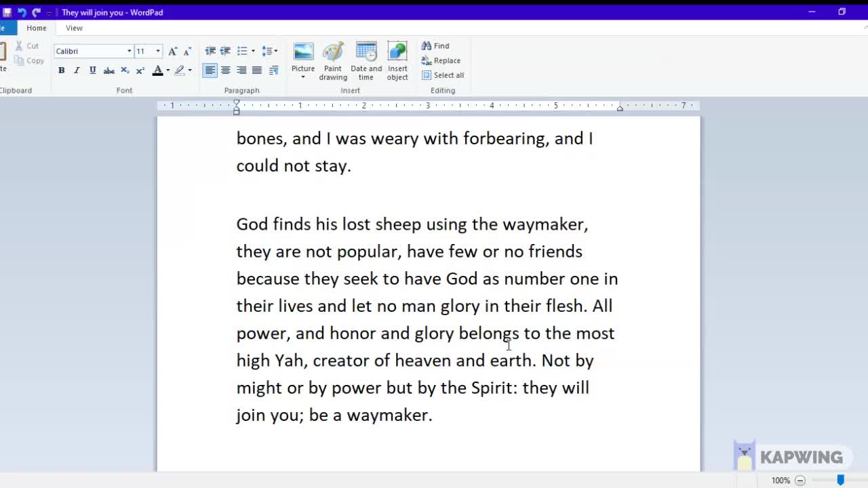This screenshot has width=868, height=488.
Task: Expand the highlight color dropdown arrow
Action: [x=190, y=70]
